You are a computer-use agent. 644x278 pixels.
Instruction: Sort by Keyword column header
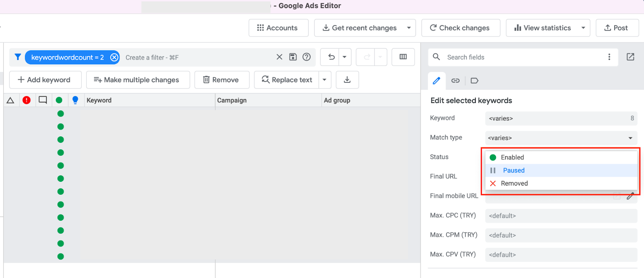(x=150, y=100)
